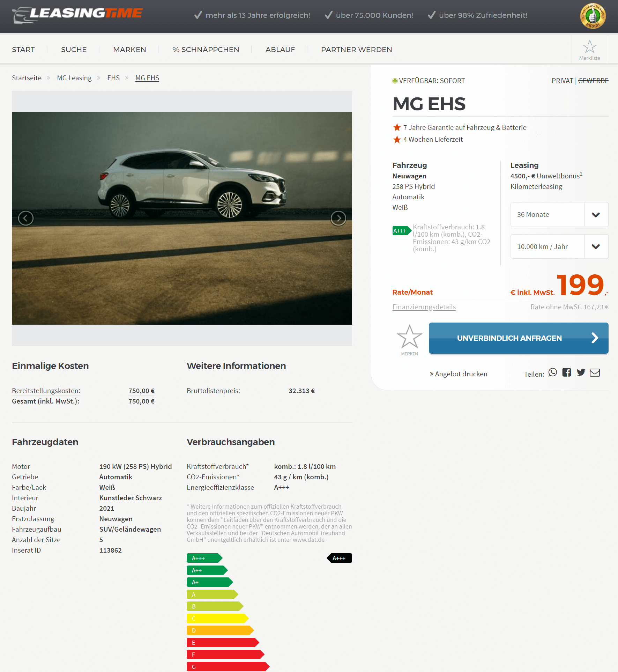Click the Umweltbonus footnote text
Viewport: 618px width, 672px height.
[546, 176]
